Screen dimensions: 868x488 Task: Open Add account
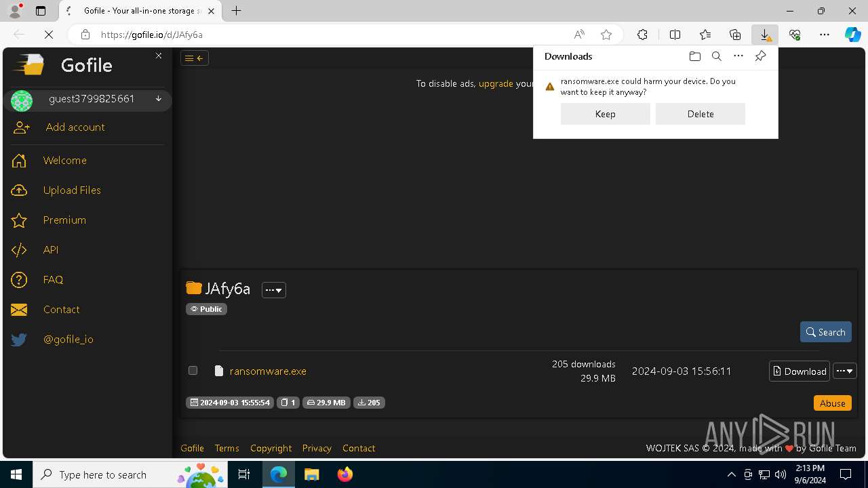(x=75, y=127)
